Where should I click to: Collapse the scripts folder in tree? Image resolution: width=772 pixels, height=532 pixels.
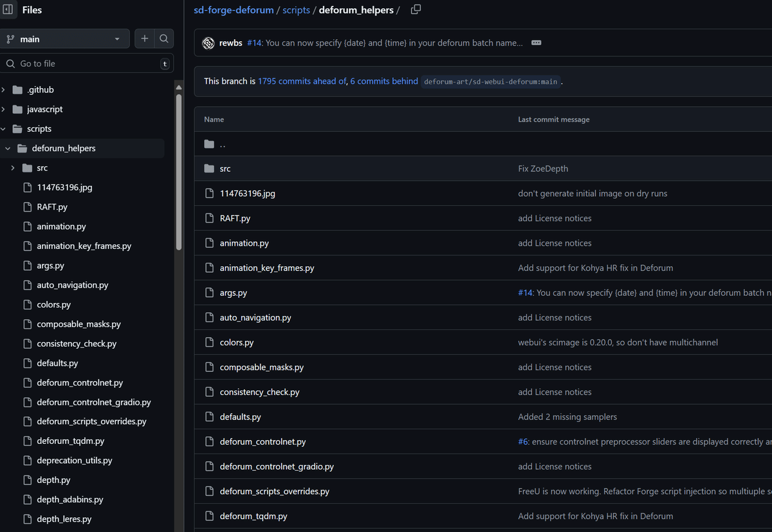[x=4, y=129]
